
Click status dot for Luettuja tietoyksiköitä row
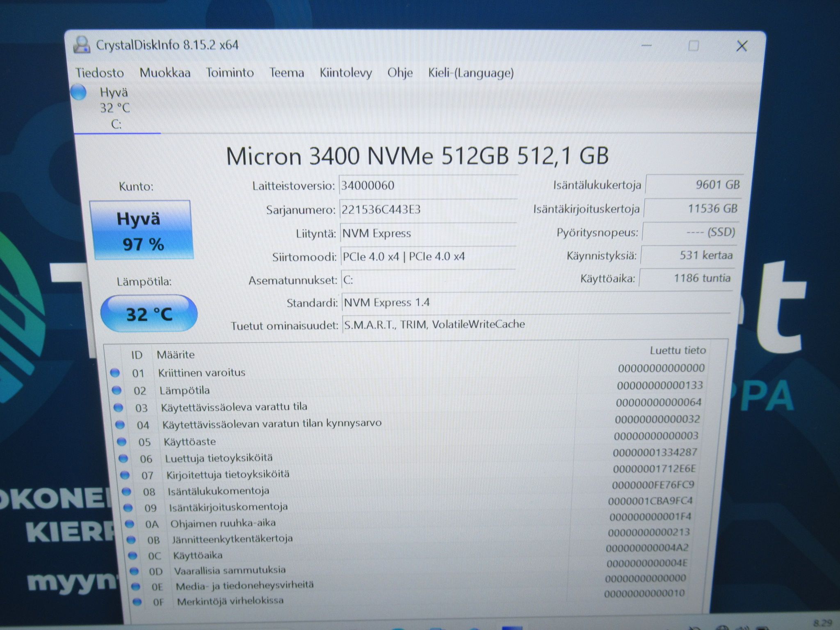[123, 459]
